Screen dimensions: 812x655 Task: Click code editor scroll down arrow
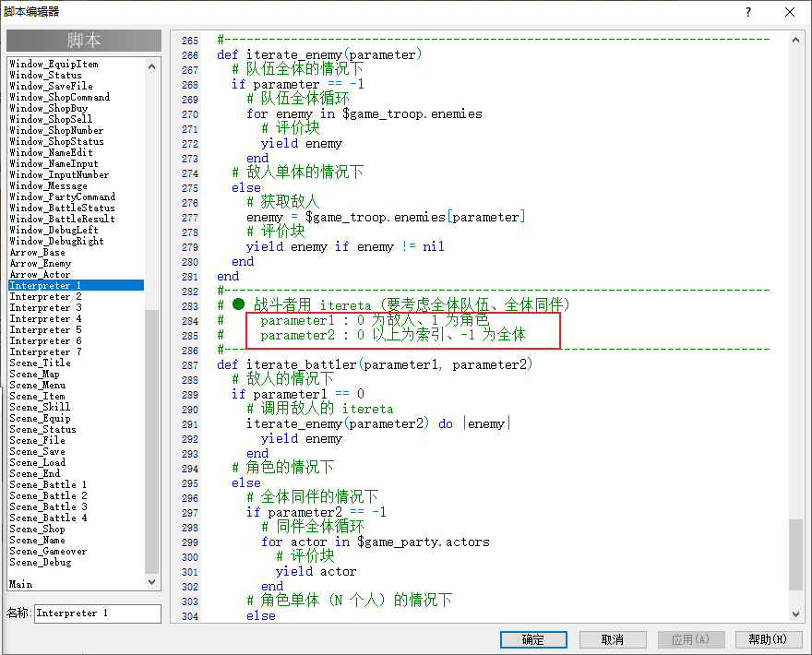796,614
